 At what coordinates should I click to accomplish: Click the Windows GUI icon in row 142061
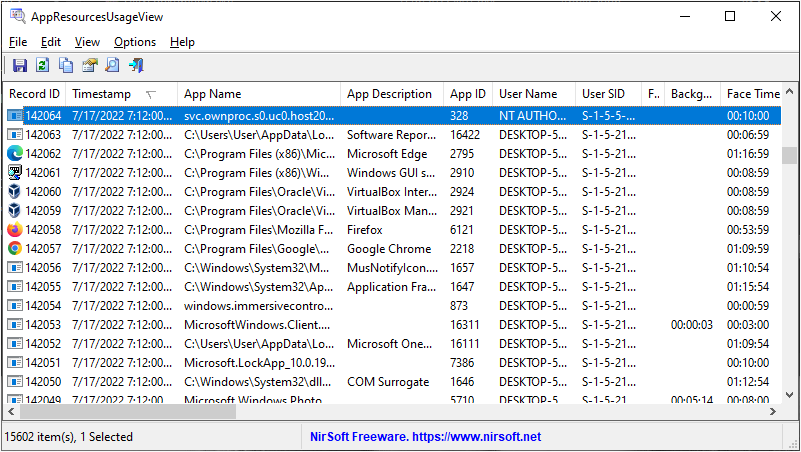point(15,173)
